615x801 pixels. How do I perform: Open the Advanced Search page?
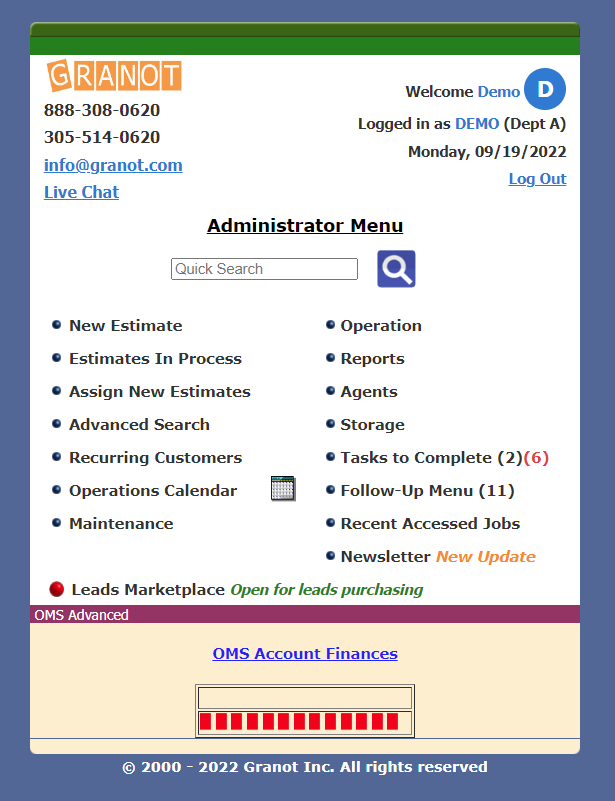[139, 425]
